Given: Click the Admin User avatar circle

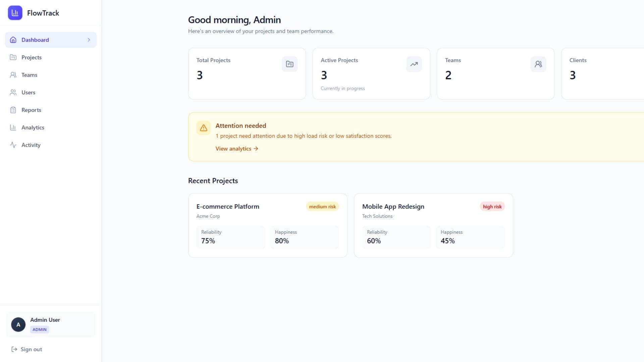Looking at the screenshot, I should (18, 324).
